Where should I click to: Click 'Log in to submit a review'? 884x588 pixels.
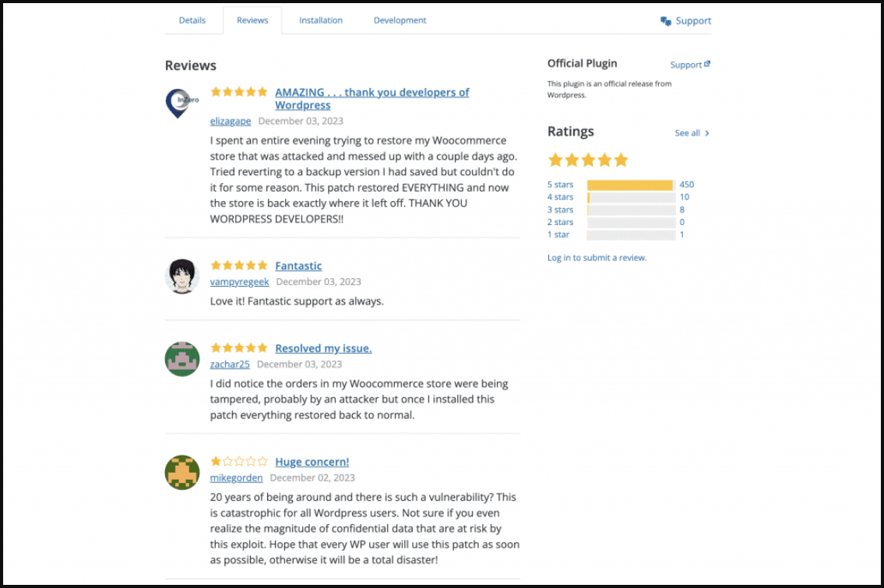pos(597,258)
